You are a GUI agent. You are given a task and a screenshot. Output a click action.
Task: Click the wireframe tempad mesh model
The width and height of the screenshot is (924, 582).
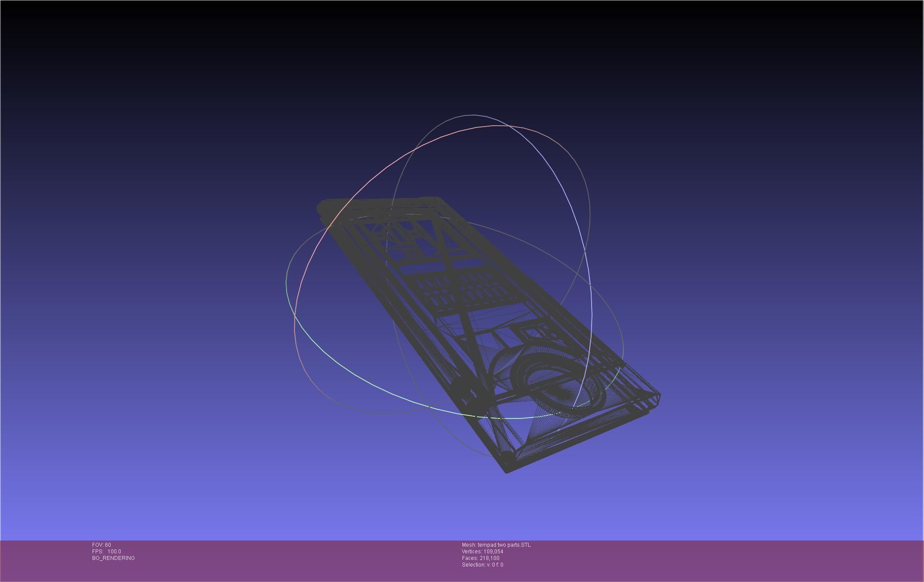point(488,335)
